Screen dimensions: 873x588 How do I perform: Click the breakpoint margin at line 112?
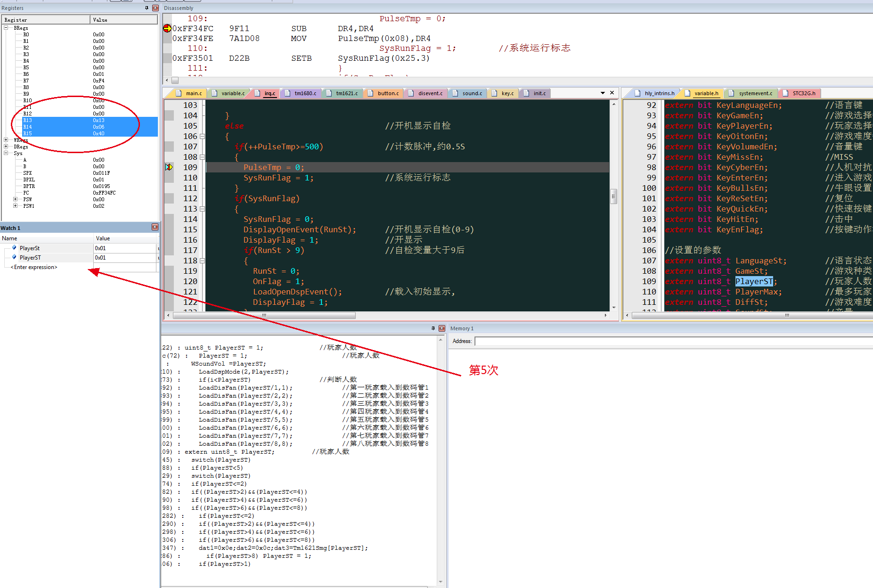pyautogui.click(x=169, y=198)
